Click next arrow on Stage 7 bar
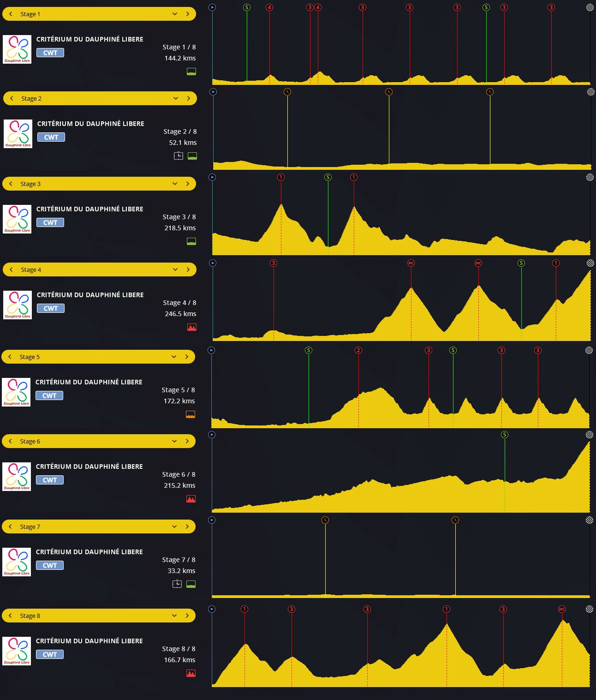 pyautogui.click(x=187, y=526)
